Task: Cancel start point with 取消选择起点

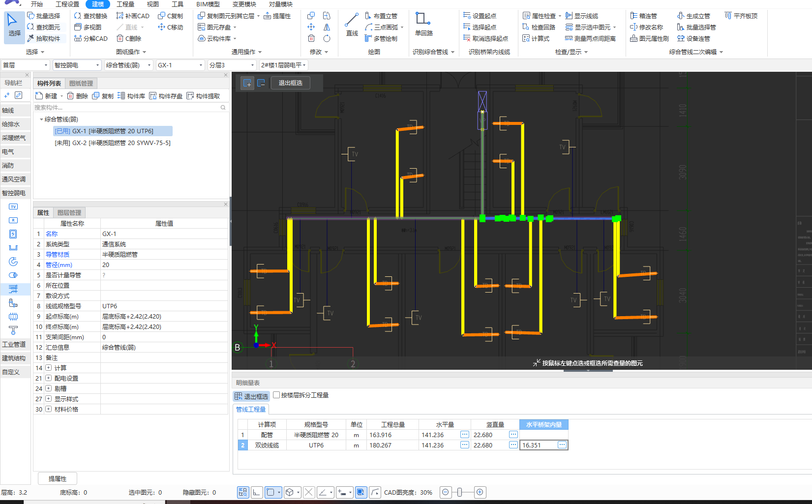Action: (486, 38)
